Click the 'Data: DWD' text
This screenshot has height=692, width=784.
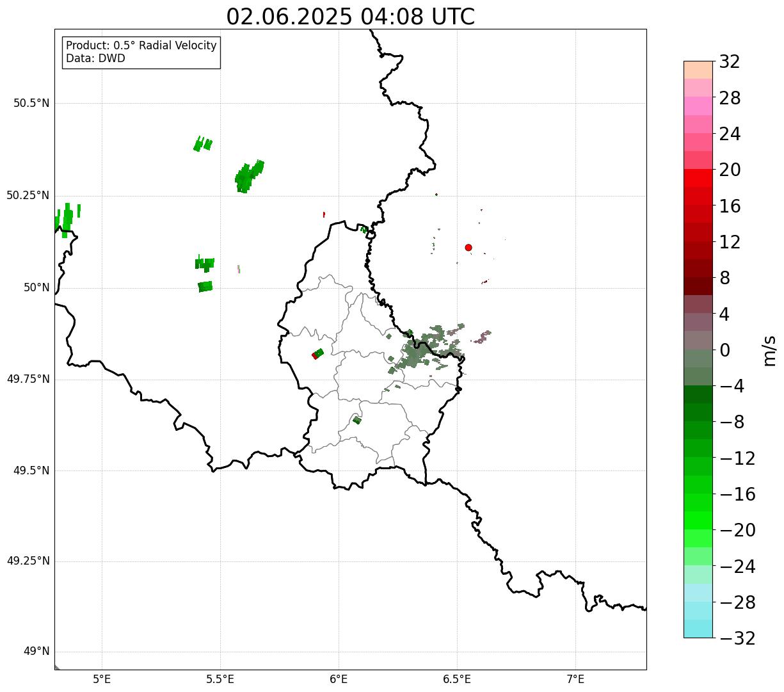pyautogui.click(x=95, y=58)
